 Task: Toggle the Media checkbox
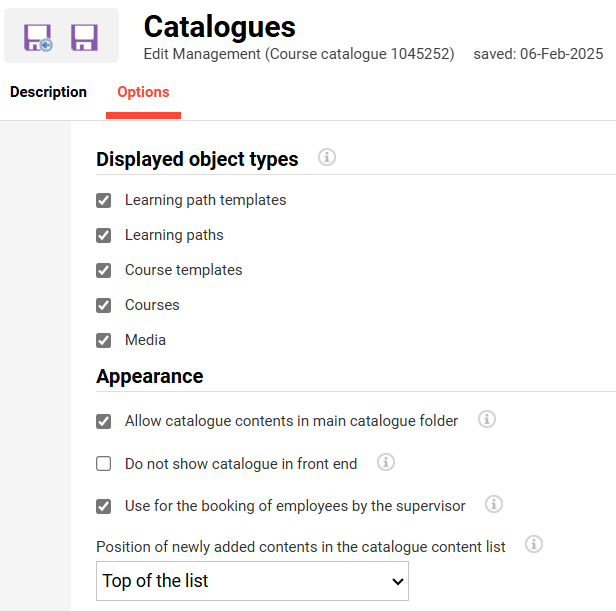(104, 340)
